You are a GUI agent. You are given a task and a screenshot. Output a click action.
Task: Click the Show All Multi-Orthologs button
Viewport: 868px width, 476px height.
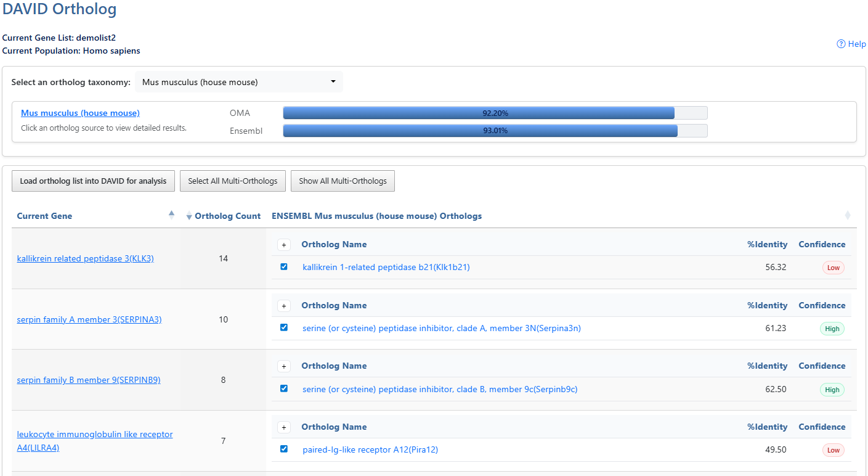[x=343, y=181]
